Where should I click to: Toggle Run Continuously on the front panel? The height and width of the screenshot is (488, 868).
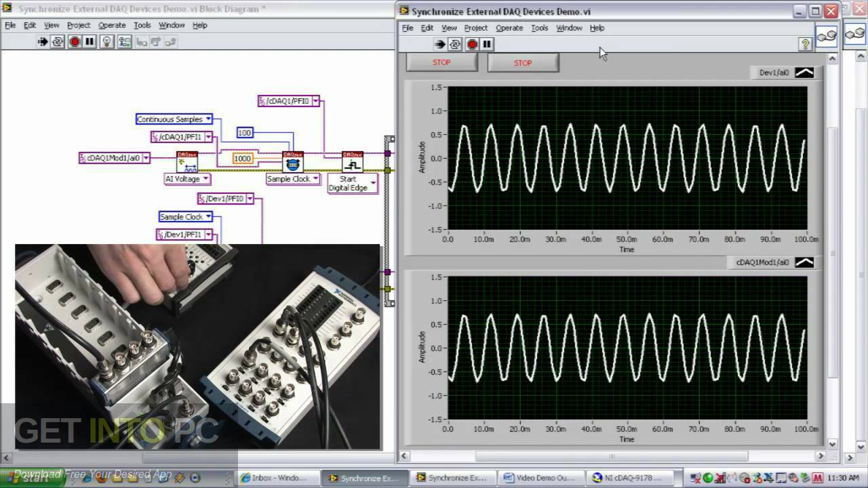(x=455, y=44)
